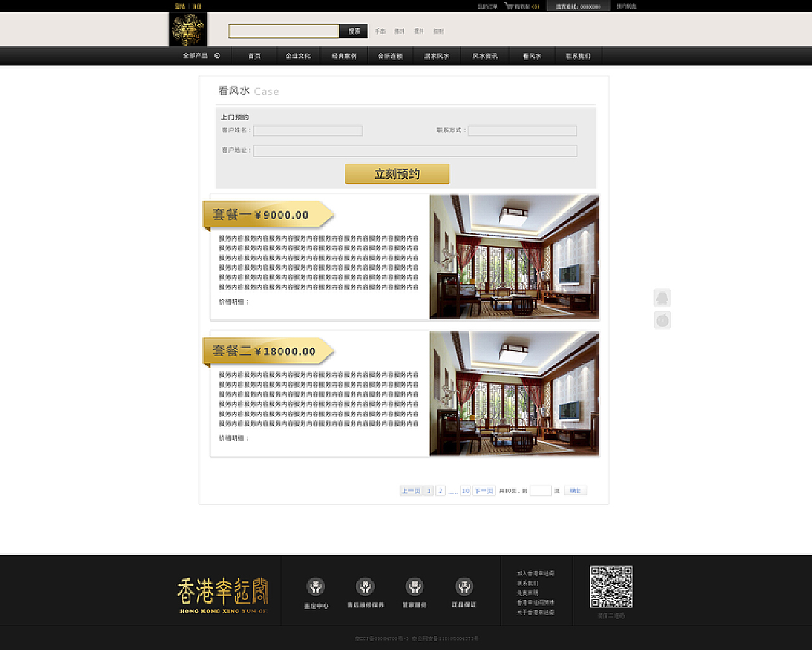Screen dimensions: 812x650
Task: Click the search button beside search box
Action: coord(353,31)
